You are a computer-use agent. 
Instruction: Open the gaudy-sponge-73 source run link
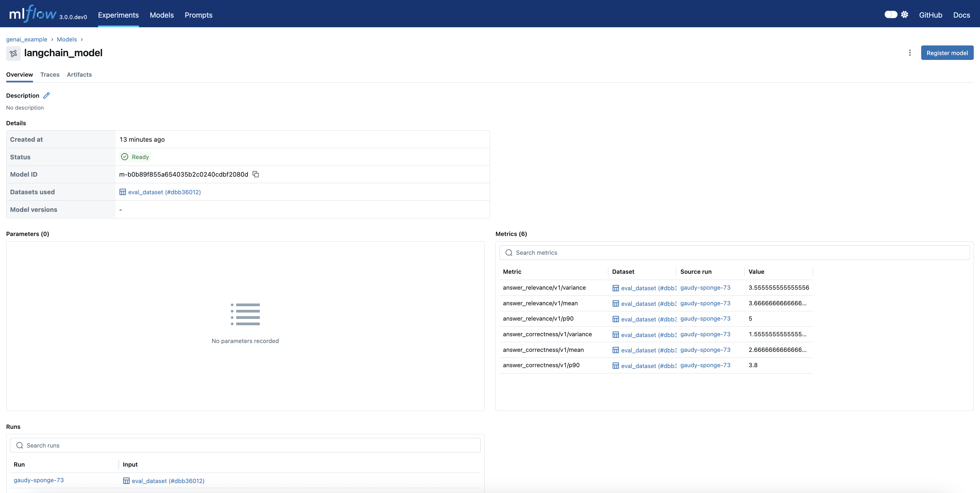tap(705, 288)
